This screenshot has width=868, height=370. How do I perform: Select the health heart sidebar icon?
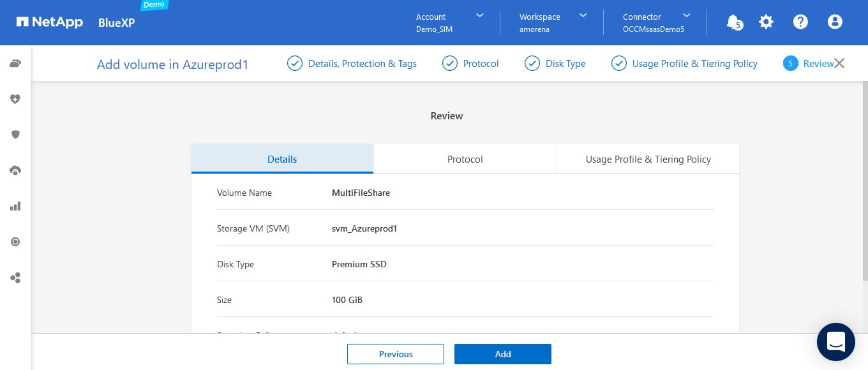[x=15, y=99]
